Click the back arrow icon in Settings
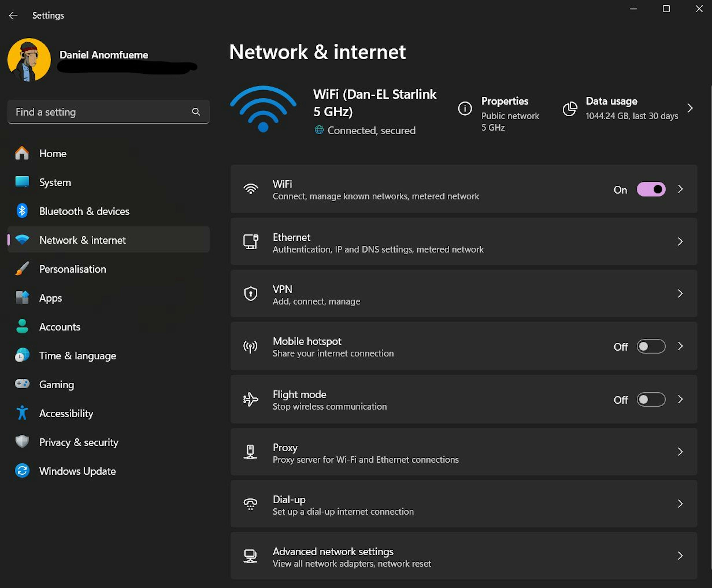The width and height of the screenshot is (712, 588). pyautogui.click(x=13, y=16)
